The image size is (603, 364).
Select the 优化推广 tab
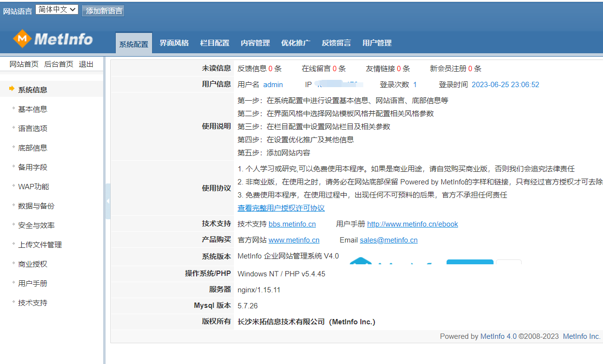pos(295,43)
